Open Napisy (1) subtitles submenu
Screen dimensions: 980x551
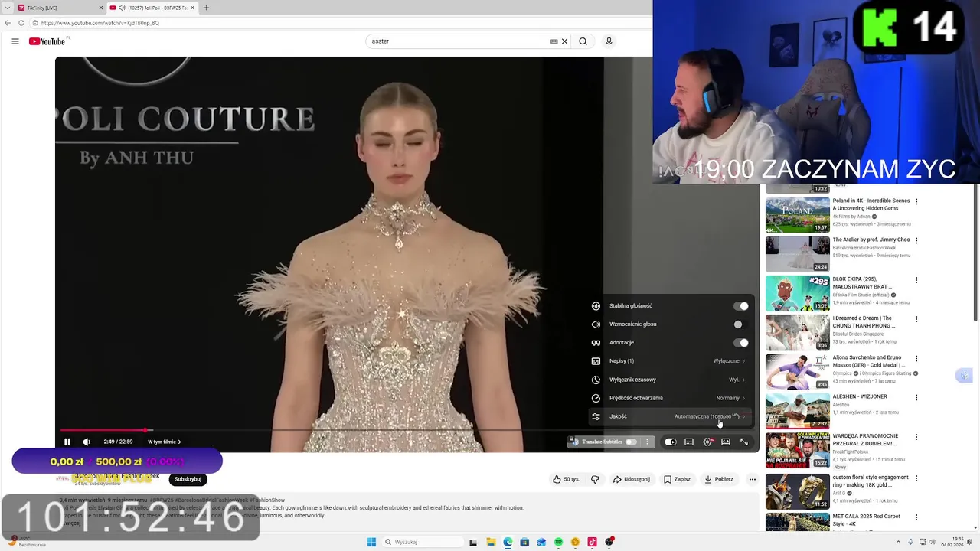click(671, 361)
